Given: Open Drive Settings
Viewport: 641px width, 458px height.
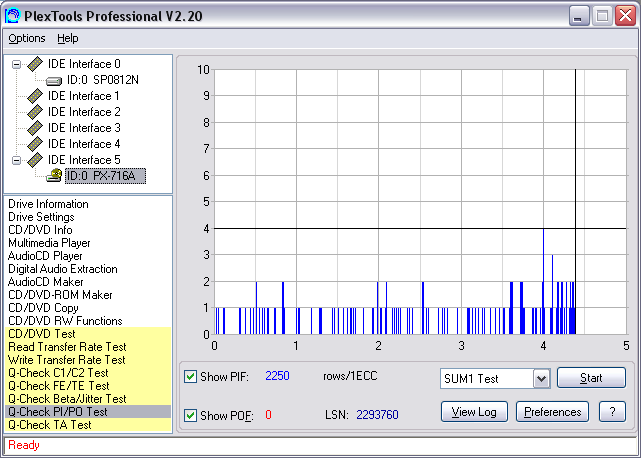Looking at the screenshot, I should (x=41, y=217).
